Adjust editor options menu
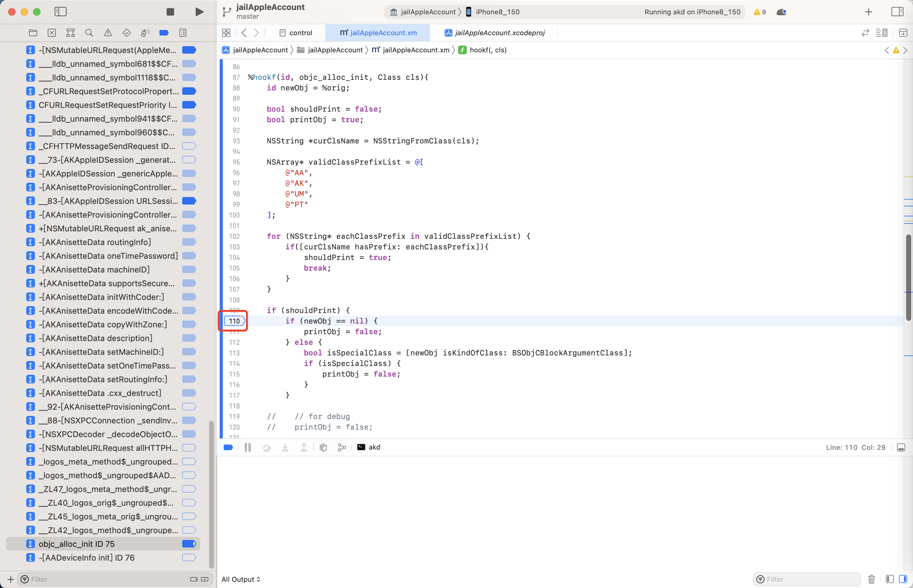Screen dimensions: 913x588 point(882,33)
